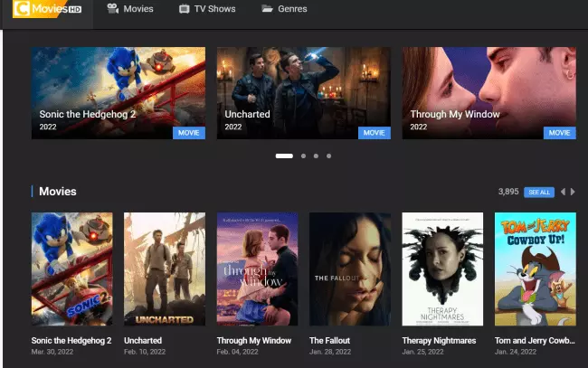Open the Therapy Nightmares poster
588x368 pixels.
[x=442, y=269]
